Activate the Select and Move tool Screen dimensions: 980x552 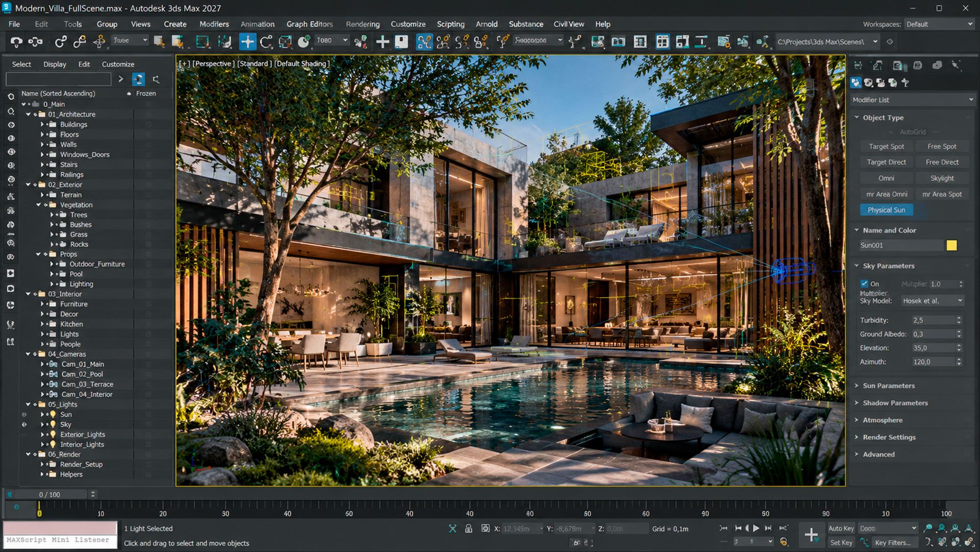click(248, 41)
